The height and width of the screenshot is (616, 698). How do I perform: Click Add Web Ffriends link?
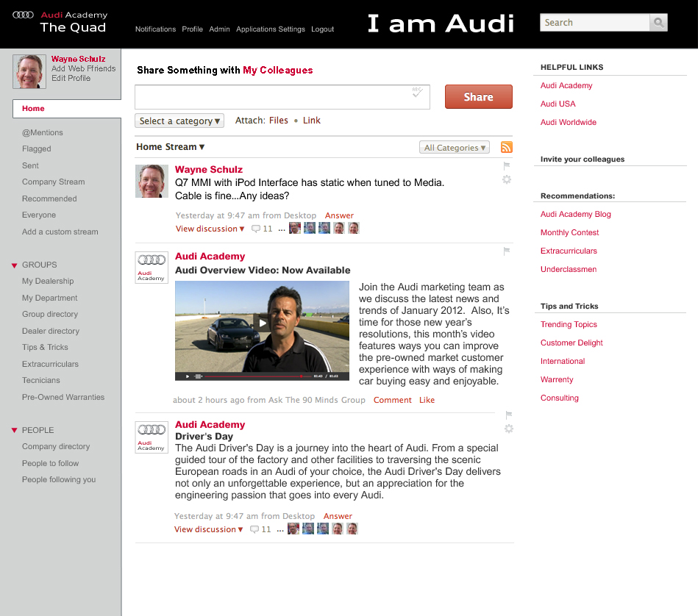tap(83, 68)
